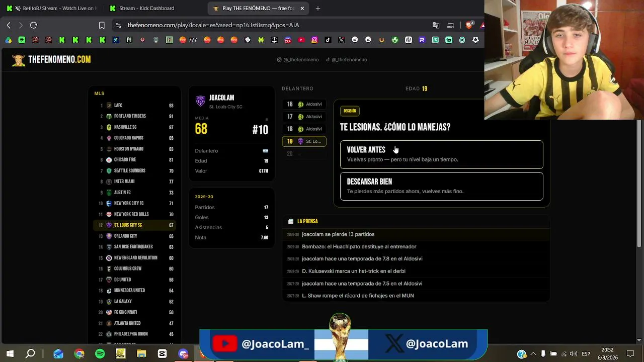The width and height of the screenshot is (644, 362).
Task: Open the volume control in system tray
Action: pyautogui.click(x=574, y=354)
